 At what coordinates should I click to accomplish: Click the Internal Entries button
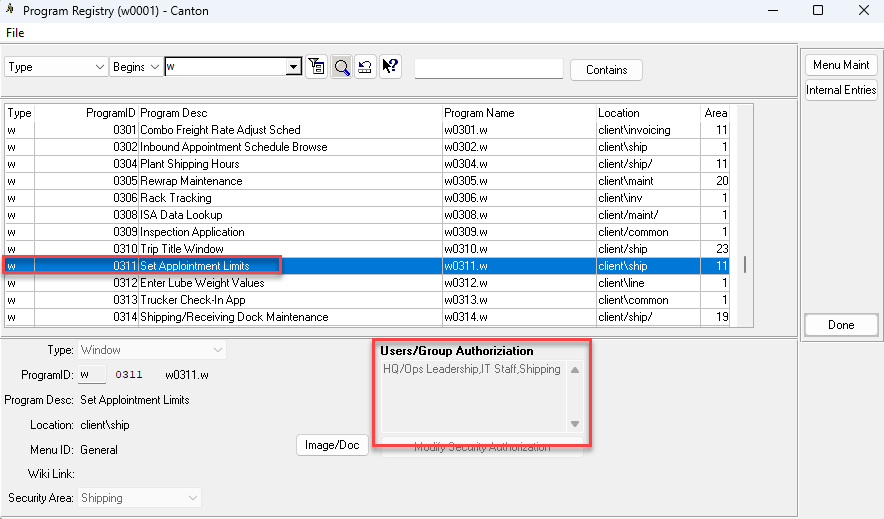coord(841,90)
